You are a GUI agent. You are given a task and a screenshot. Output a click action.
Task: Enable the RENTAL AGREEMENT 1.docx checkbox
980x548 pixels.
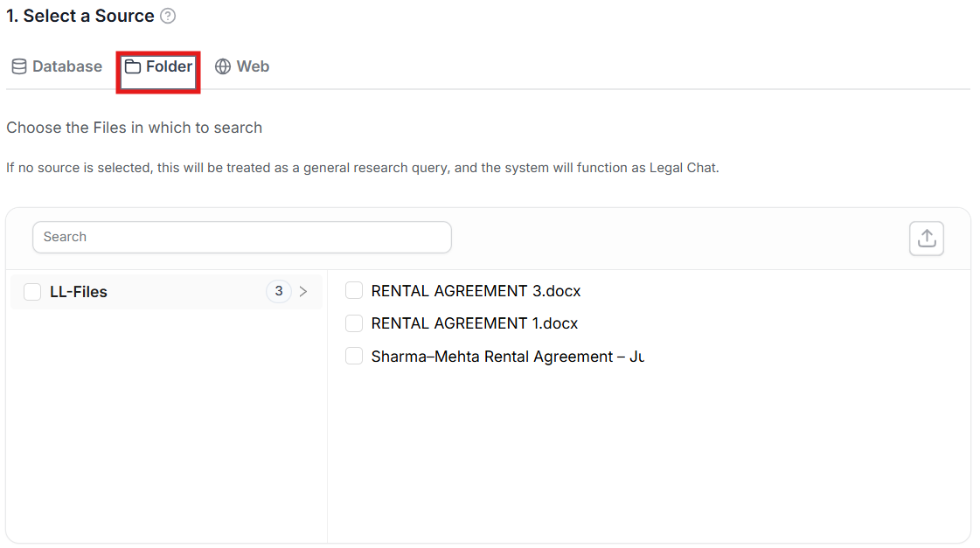coord(354,323)
